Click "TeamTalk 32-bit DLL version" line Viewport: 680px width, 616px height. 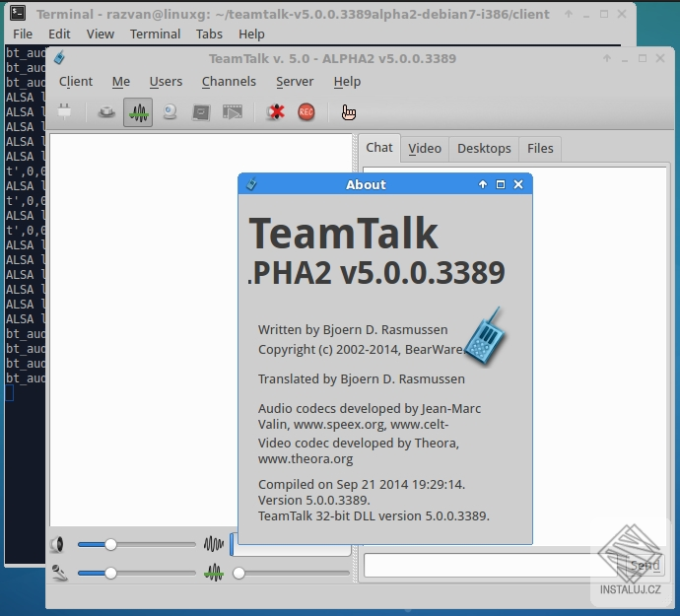[x=374, y=515]
